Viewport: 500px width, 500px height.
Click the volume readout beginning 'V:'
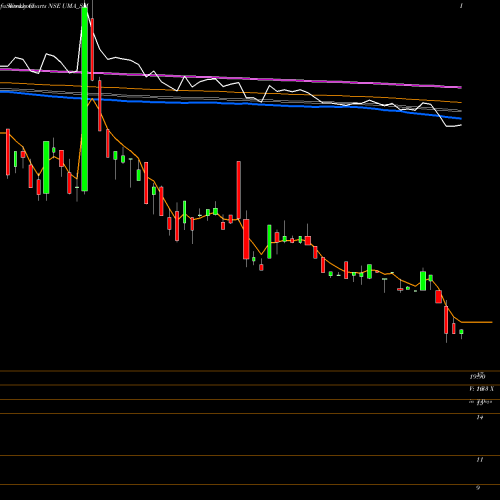coord(481,389)
